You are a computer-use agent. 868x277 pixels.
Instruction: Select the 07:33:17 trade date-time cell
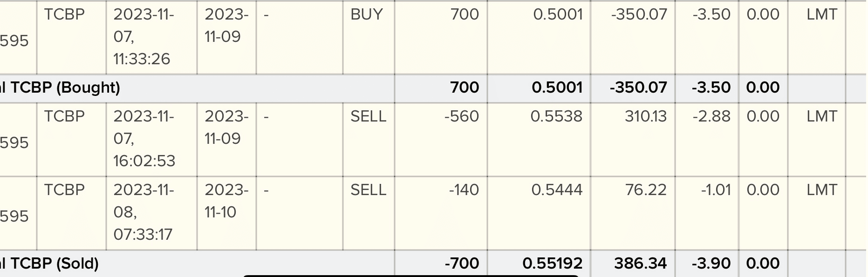tap(143, 212)
